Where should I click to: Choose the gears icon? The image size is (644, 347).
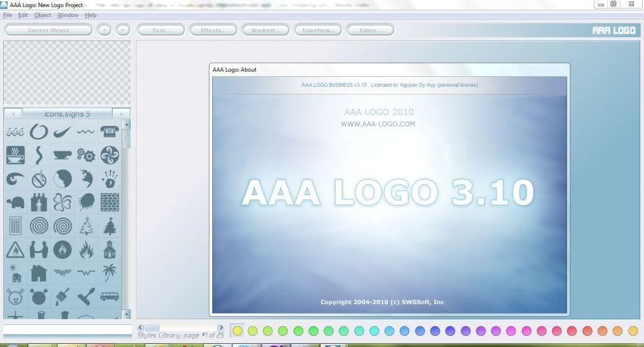pos(86,155)
